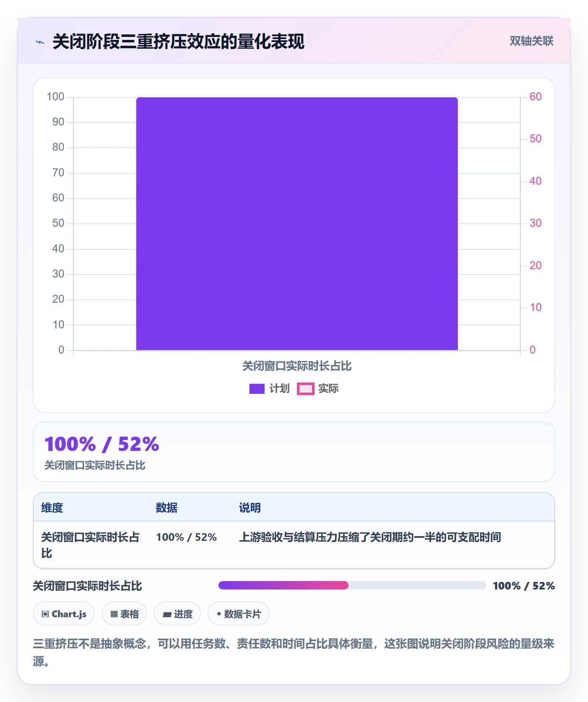Screen dimensions: 588x702
Task: Click the 数据 column header
Action: 167,508
